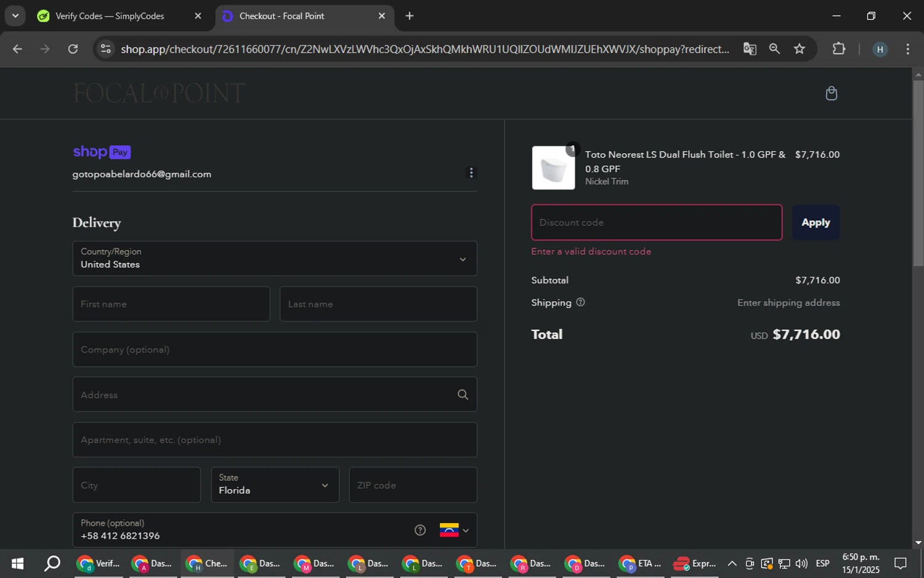Open Windows taskbar search
Image resolution: width=924 pixels, height=578 pixels.
point(52,563)
